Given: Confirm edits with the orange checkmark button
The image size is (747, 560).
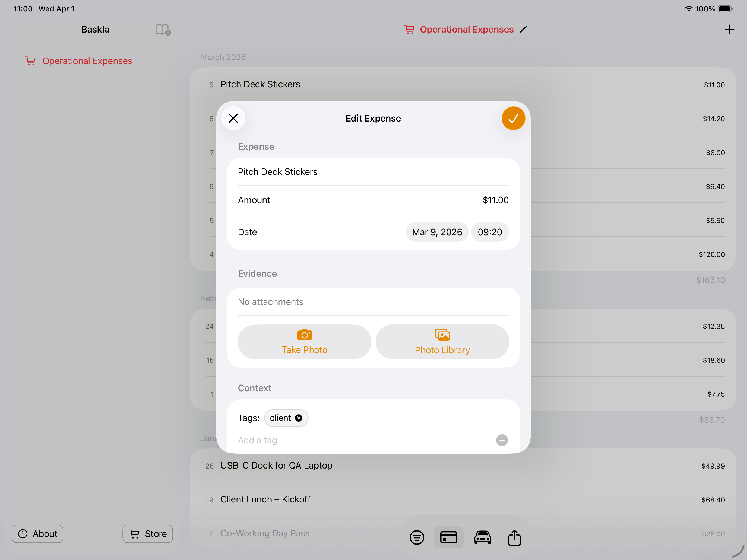Looking at the screenshot, I should pos(513,119).
